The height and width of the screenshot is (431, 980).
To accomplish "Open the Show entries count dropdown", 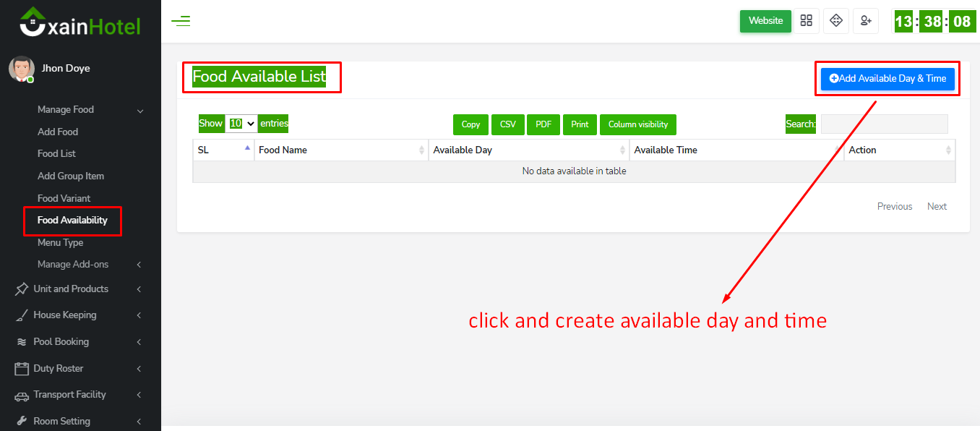I will (241, 124).
